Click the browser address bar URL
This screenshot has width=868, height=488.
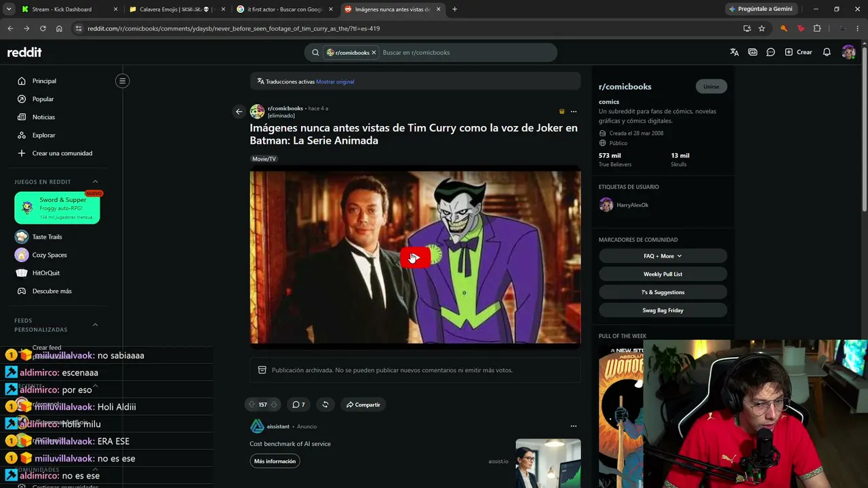click(233, 28)
